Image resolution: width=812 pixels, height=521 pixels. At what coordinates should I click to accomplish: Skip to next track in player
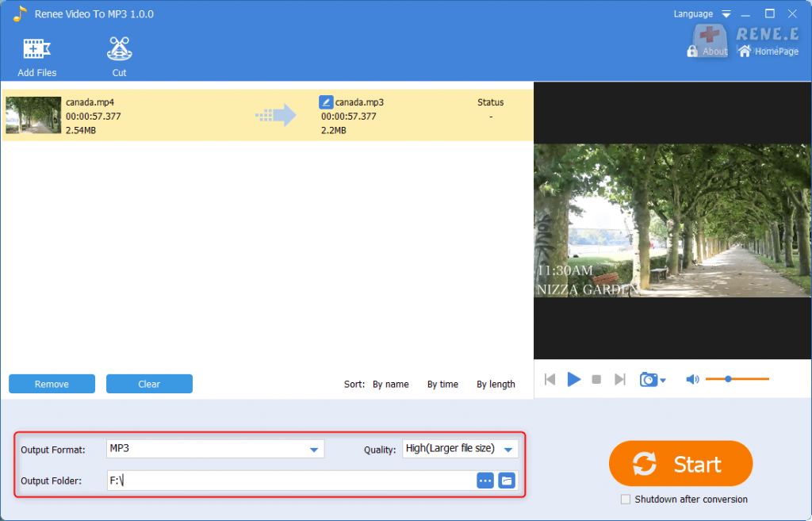pyautogui.click(x=620, y=380)
